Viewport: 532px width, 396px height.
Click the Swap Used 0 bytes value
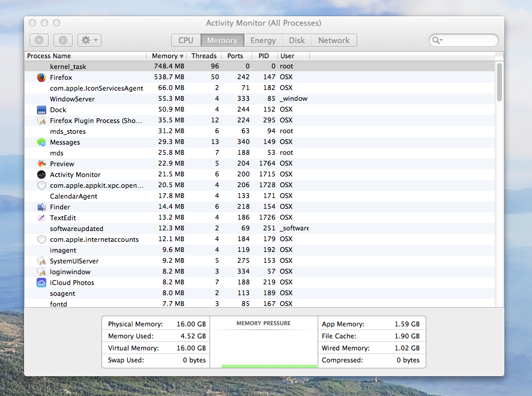[x=194, y=360]
